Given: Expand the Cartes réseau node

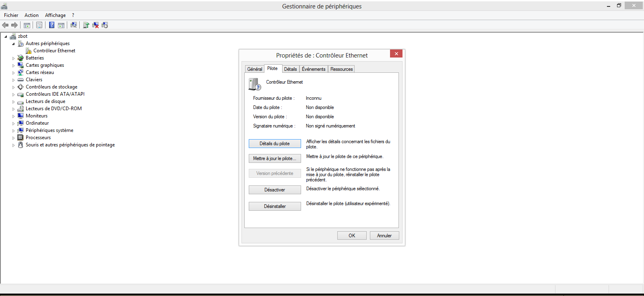Looking at the screenshot, I should (13, 73).
